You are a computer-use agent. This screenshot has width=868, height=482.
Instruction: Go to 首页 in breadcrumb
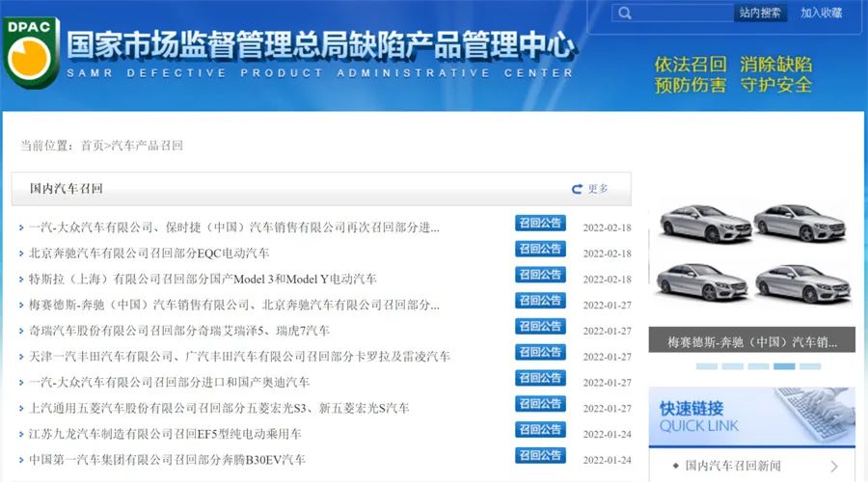pos(92,146)
